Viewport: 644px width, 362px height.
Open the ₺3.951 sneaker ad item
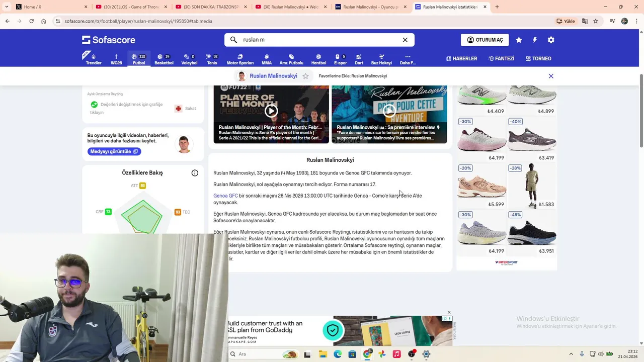pyautogui.click(x=532, y=233)
